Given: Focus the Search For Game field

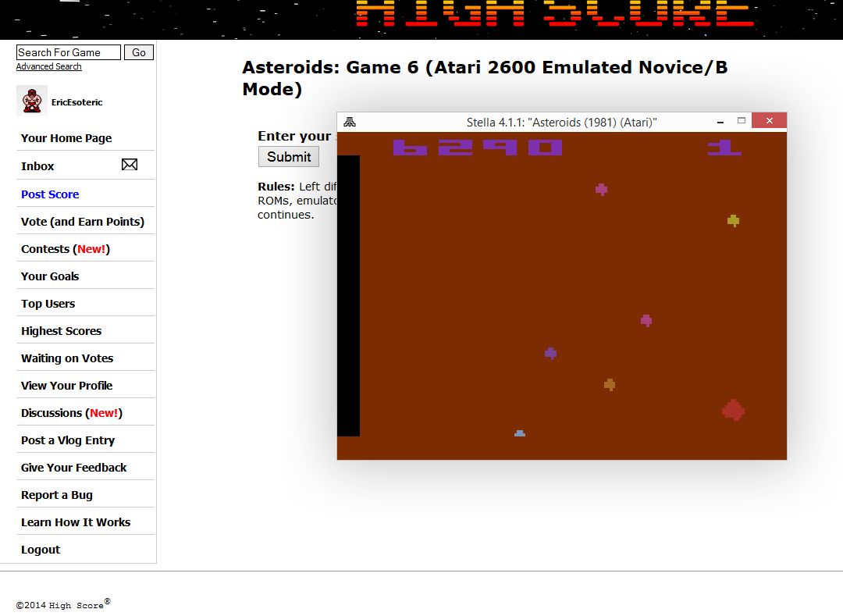Looking at the screenshot, I should tap(68, 52).
